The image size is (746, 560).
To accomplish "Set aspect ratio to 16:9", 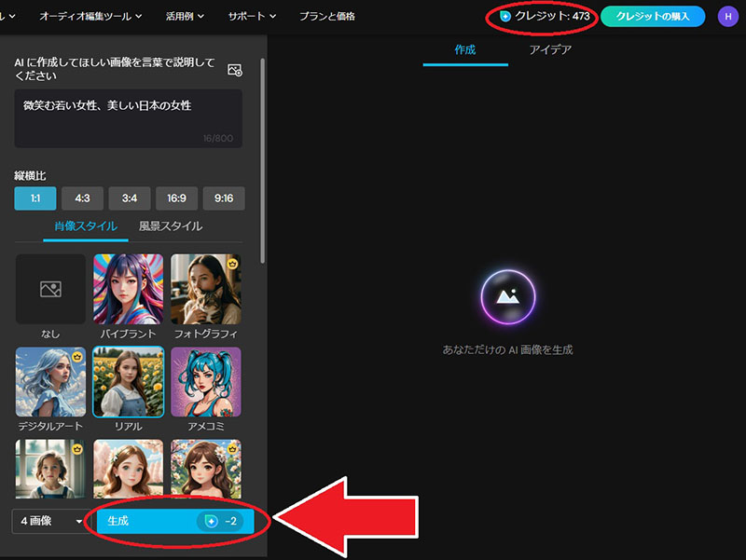I will pyautogui.click(x=176, y=198).
